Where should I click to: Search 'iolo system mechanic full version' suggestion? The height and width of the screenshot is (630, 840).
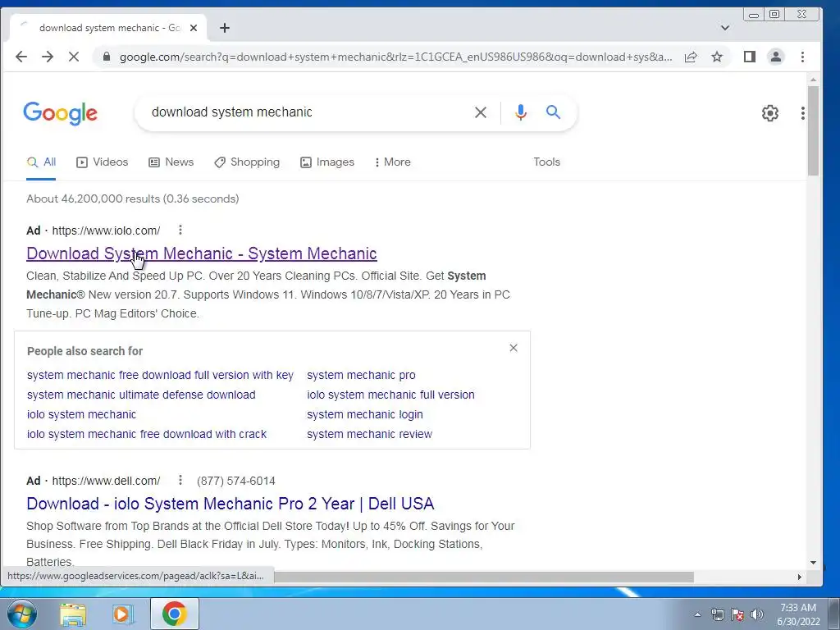point(390,395)
